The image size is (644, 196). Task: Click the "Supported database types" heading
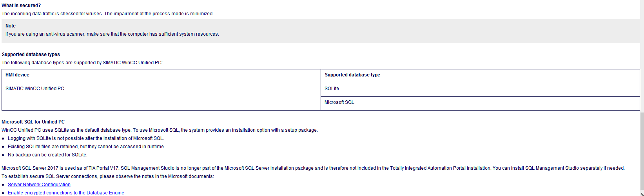pyautogui.click(x=31, y=54)
